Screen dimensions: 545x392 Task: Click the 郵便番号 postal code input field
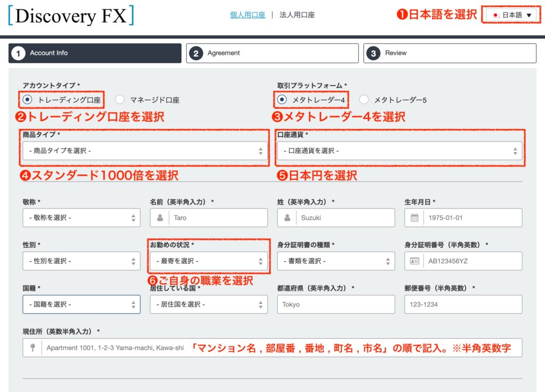[x=463, y=305]
